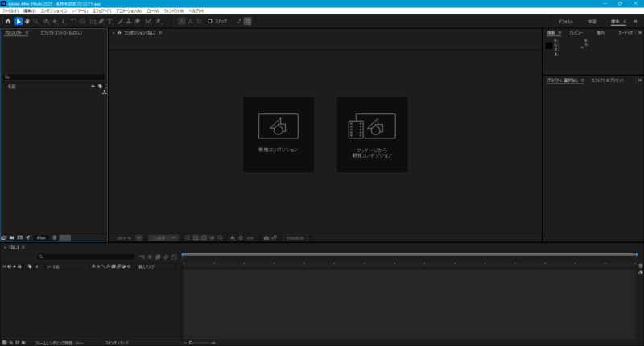Go to the Home screen icon

tap(8, 22)
